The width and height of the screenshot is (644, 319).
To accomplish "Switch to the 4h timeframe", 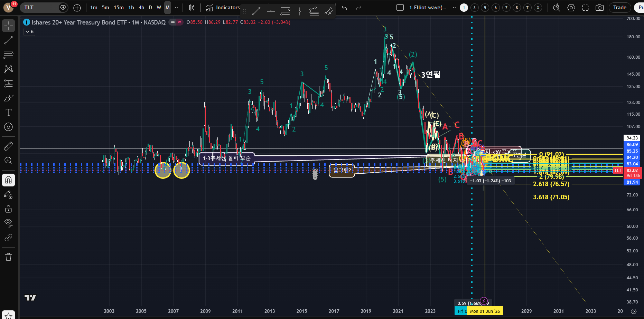I will (141, 8).
